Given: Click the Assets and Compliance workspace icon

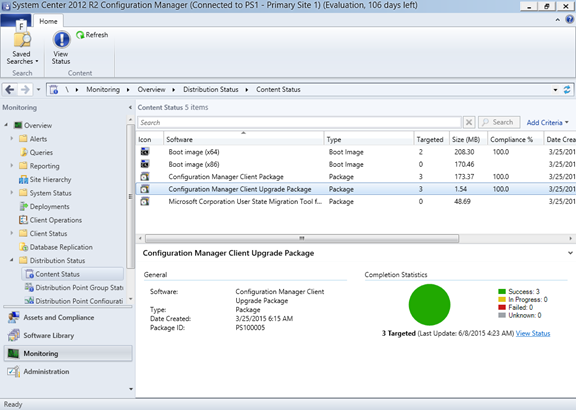Looking at the screenshot, I should 14,317.
